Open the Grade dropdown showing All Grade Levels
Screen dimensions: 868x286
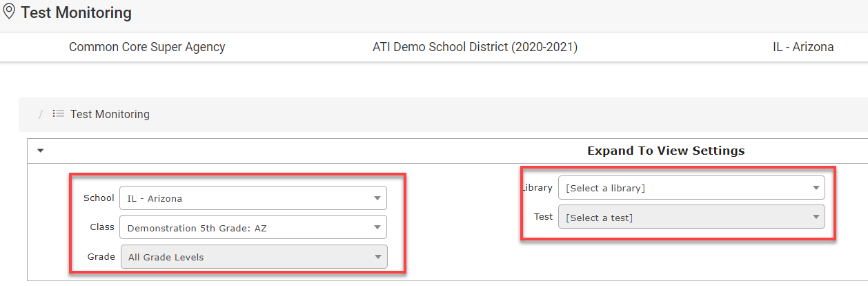point(254,257)
